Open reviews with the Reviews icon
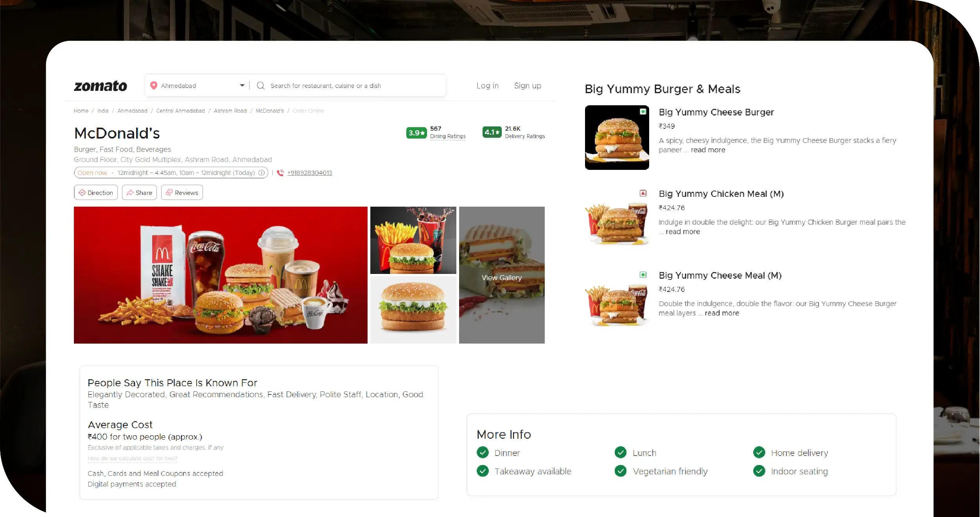 point(169,192)
